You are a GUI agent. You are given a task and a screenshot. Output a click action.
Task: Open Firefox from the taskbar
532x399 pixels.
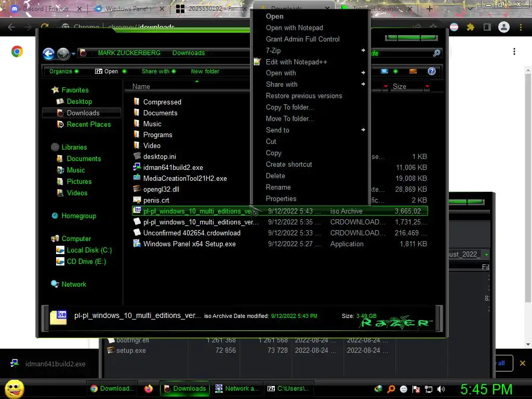click(x=149, y=389)
